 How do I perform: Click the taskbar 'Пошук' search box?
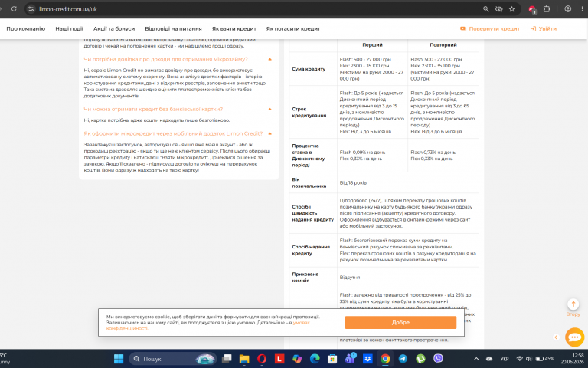point(173,359)
